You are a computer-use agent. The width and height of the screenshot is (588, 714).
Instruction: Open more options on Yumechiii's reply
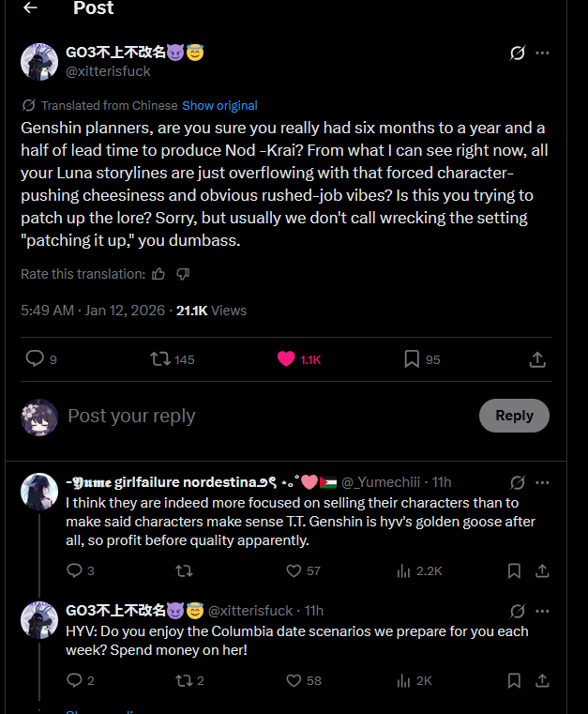(542, 482)
